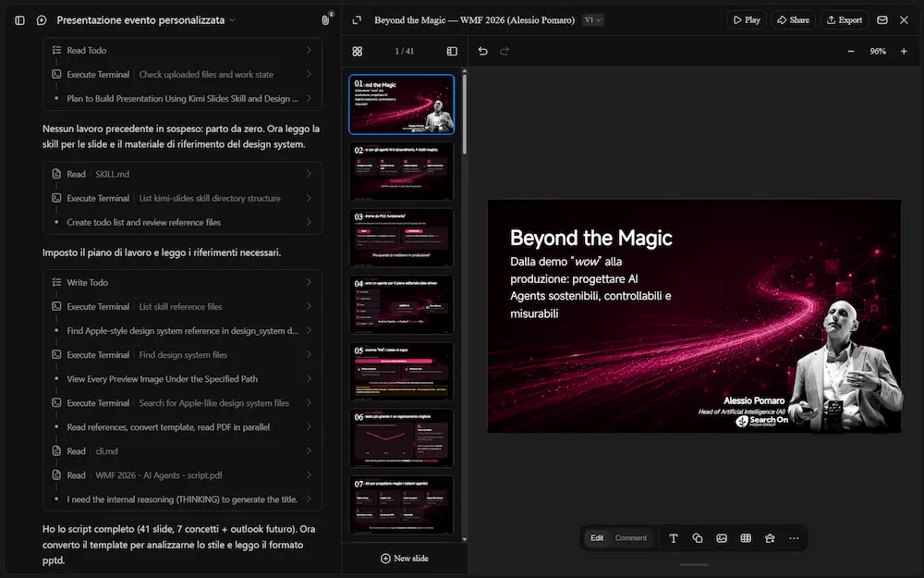Click the 96% zoom level value
The image size is (924, 578).
[x=878, y=51]
